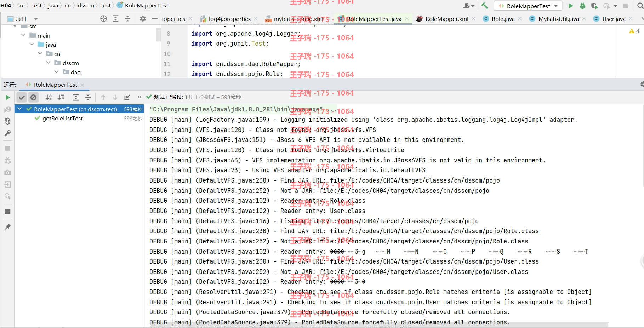This screenshot has height=328, width=644.
Task: Rerun tests with green play in run panel
Action: coord(8,97)
